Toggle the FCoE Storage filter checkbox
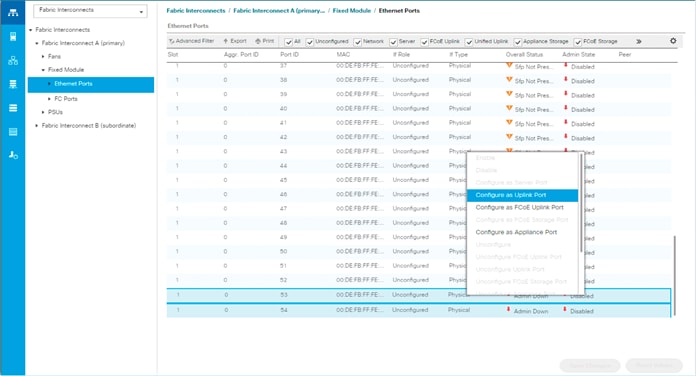Viewport: 696px width, 376px height. click(x=578, y=42)
